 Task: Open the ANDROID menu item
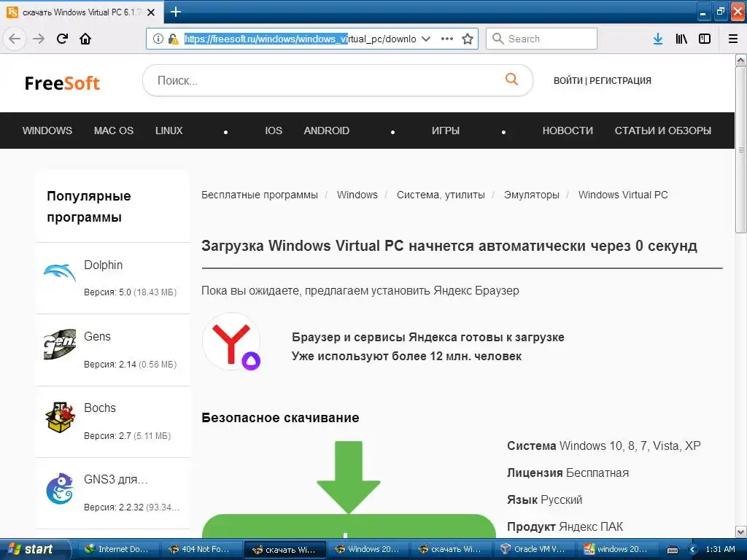(x=326, y=131)
